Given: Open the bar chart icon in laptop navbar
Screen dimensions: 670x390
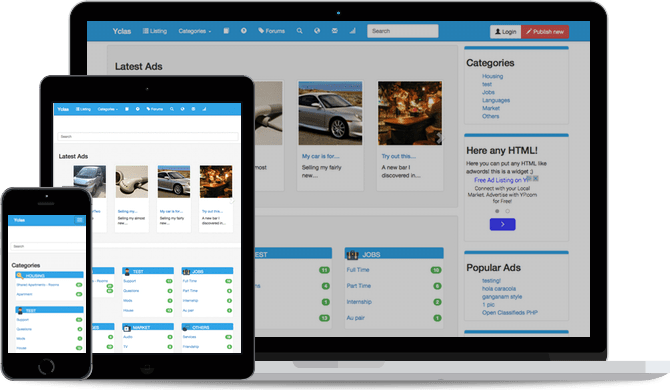Looking at the screenshot, I should click(x=353, y=31).
